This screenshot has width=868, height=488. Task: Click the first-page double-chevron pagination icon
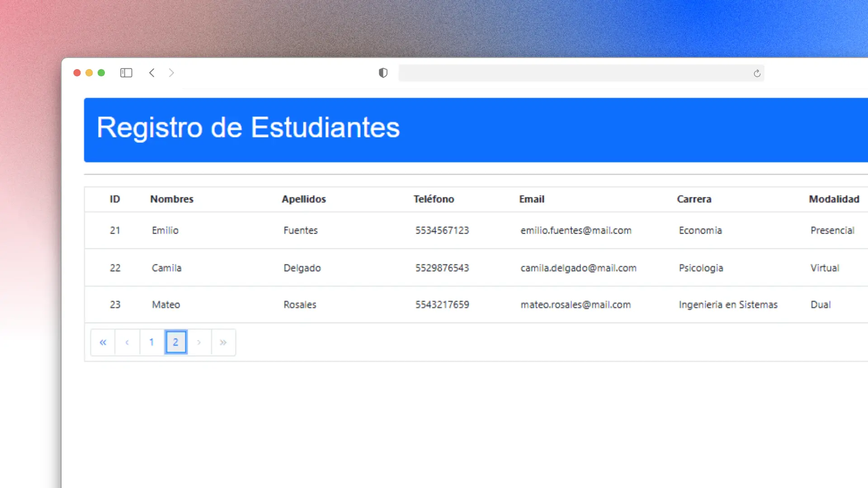(103, 342)
